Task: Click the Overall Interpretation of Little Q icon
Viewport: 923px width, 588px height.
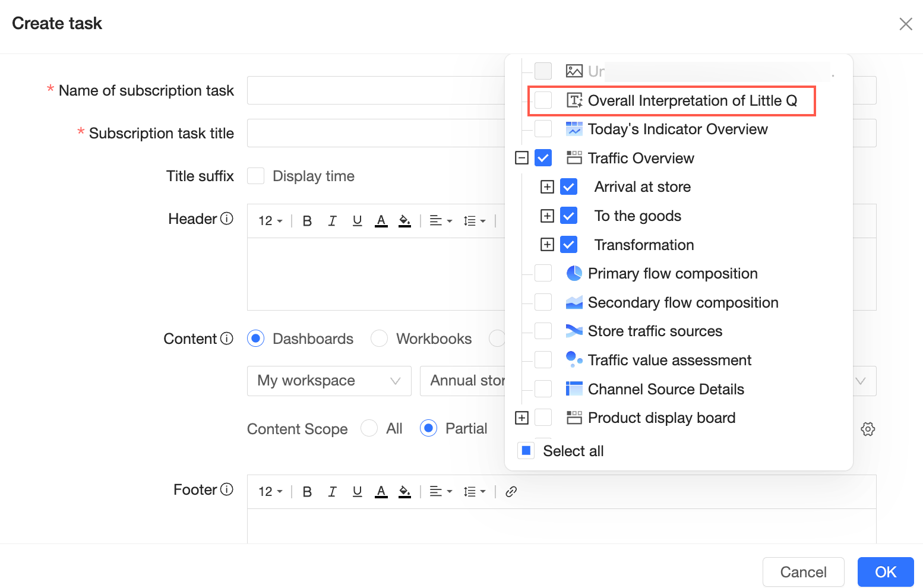Action: click(574, 100)
